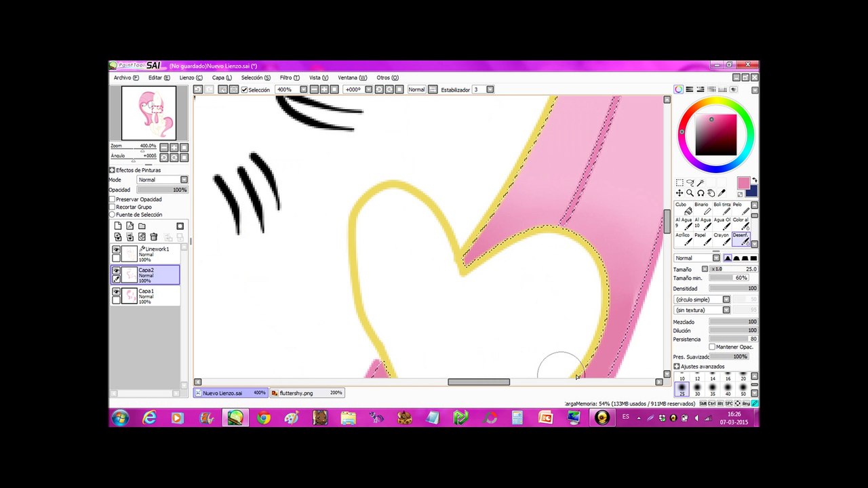Viewport: 868px width, 488px height.
Task: Show the RGB slider panel
Action: 690,89
